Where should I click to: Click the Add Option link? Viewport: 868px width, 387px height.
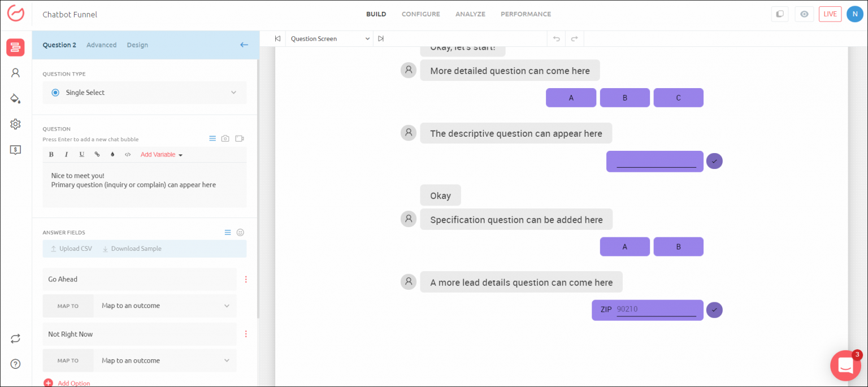click(73, 383)
